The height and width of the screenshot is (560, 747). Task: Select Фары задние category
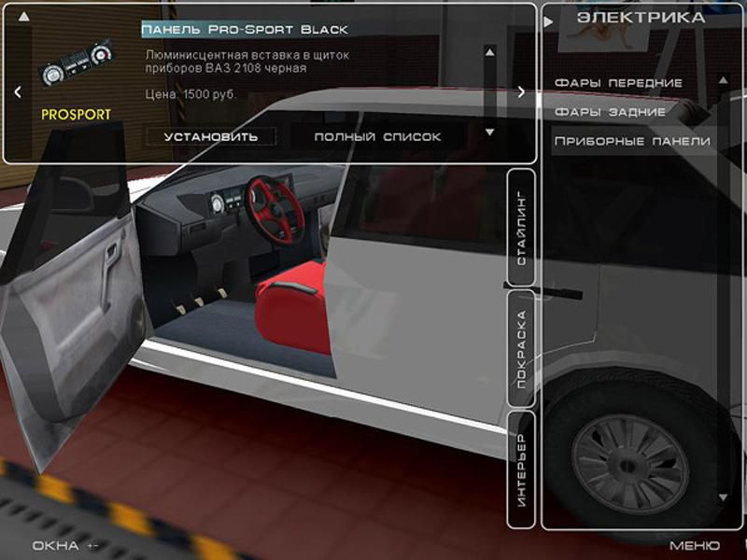[611, 112]
